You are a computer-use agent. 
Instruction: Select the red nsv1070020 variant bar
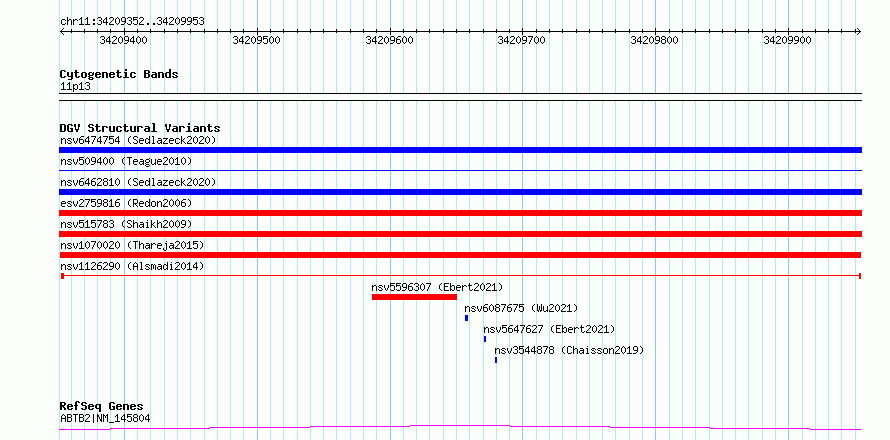tap(460, 255)
